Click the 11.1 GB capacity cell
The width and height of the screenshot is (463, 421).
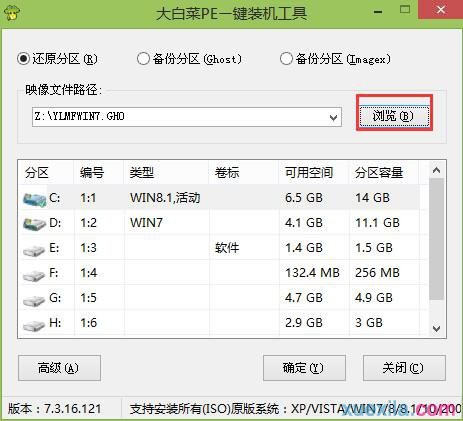pos(377,223)
